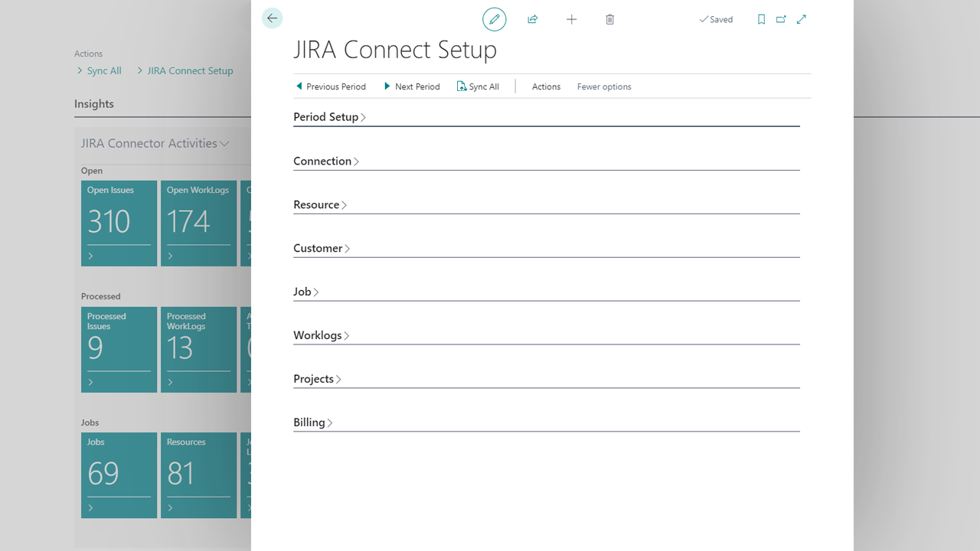This screenshot has height=551, width=980.
Task: Open the Open WorkLogs tile
Action: pos(199,223)
